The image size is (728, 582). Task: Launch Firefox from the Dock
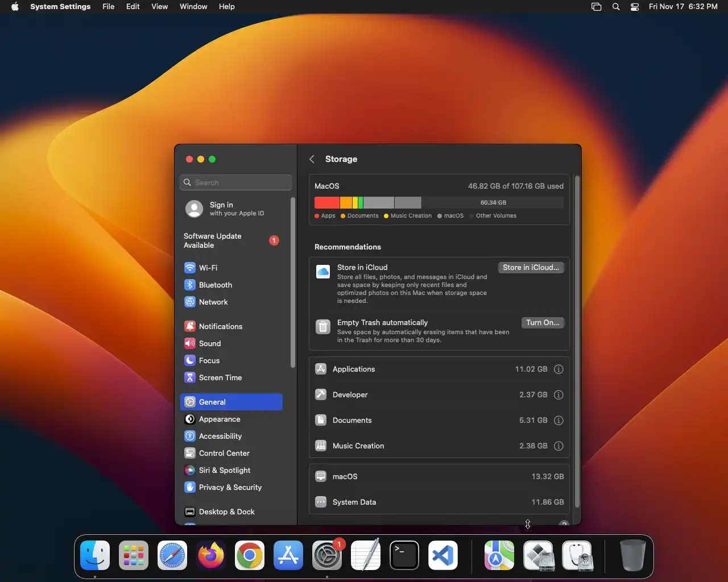coord(211,555)
